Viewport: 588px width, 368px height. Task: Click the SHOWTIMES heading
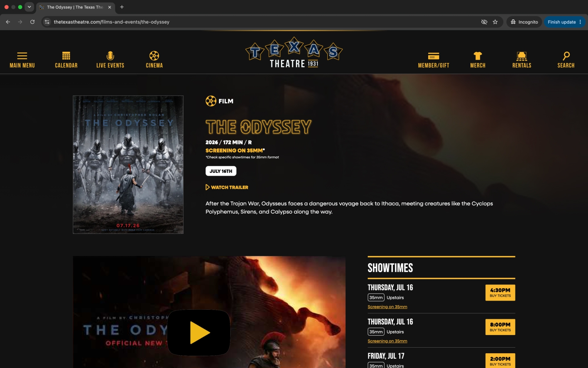click(x=390, y=268)
